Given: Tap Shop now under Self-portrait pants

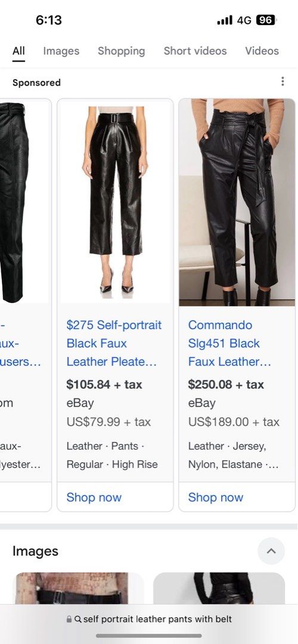Looking at the screenshot, I should [94, 497].
